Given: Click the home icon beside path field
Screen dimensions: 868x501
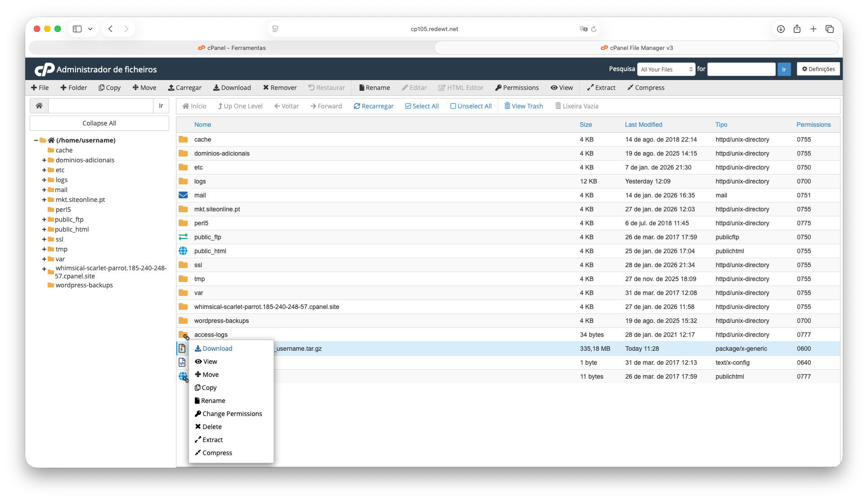Looking at the screenshot, I should 39,106.
